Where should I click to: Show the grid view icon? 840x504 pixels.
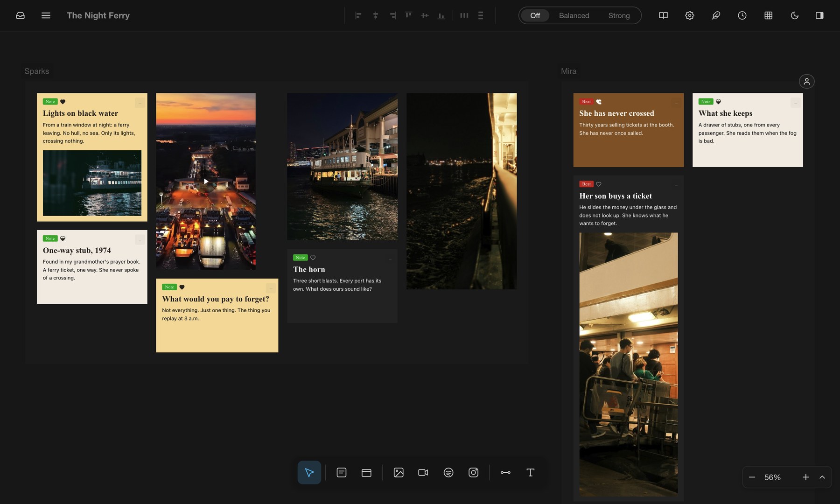768,15
